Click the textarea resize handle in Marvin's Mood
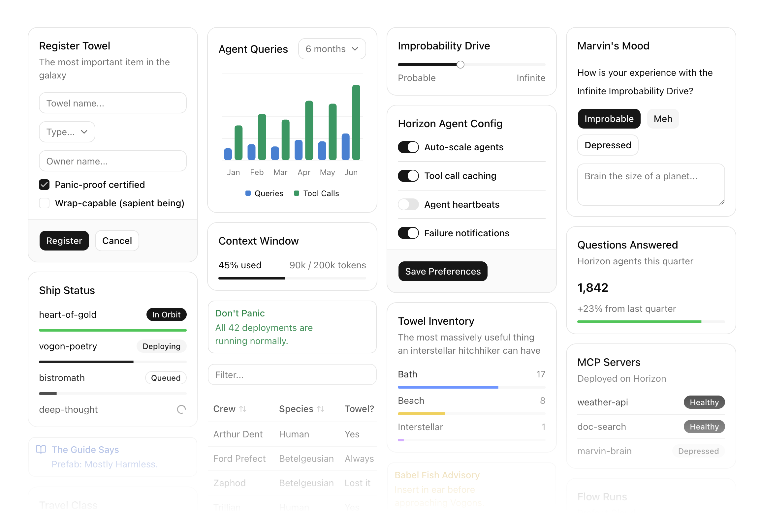Screen dimensions: 762x532 coord(721,202)
